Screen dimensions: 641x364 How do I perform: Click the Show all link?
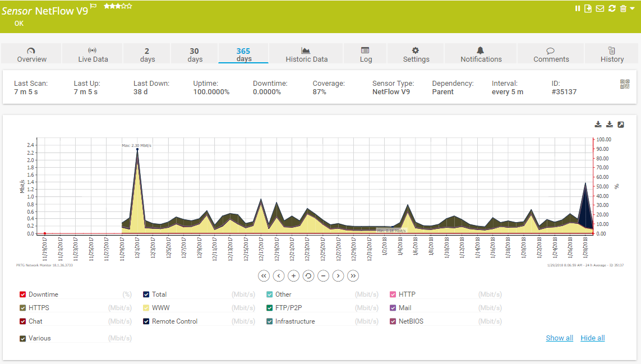coord(559,338)
